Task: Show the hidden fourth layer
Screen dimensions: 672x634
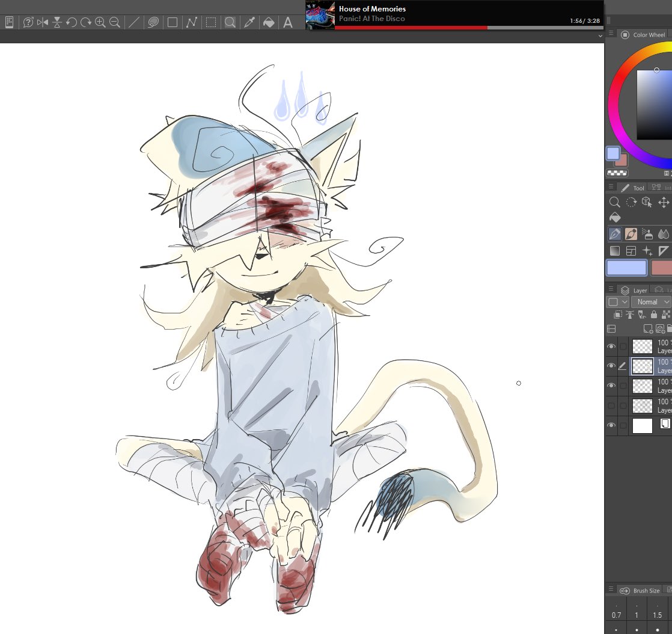Action: (611, 405)
